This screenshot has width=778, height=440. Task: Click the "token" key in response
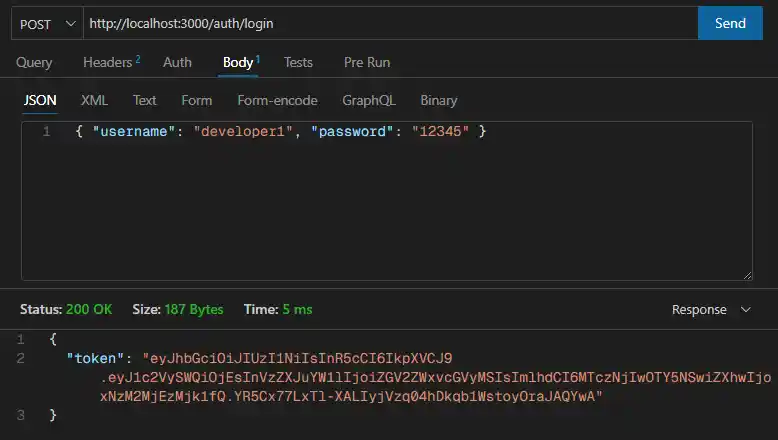[95, 358]
